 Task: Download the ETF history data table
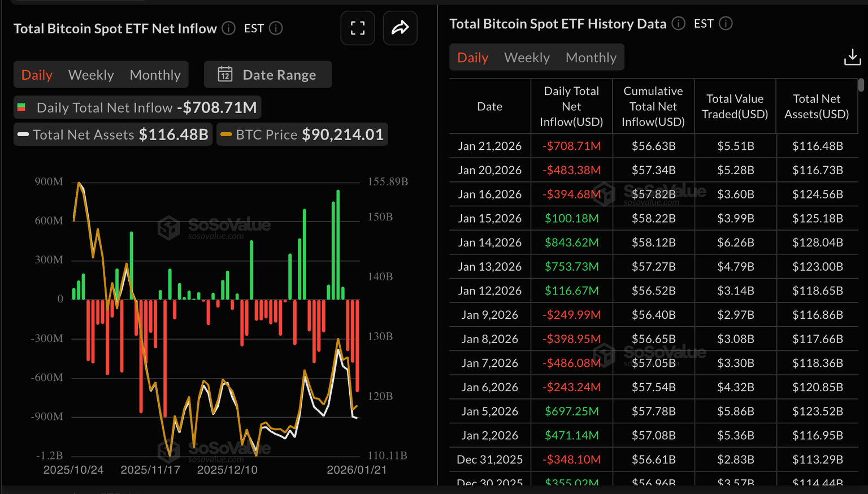(852, 57)
